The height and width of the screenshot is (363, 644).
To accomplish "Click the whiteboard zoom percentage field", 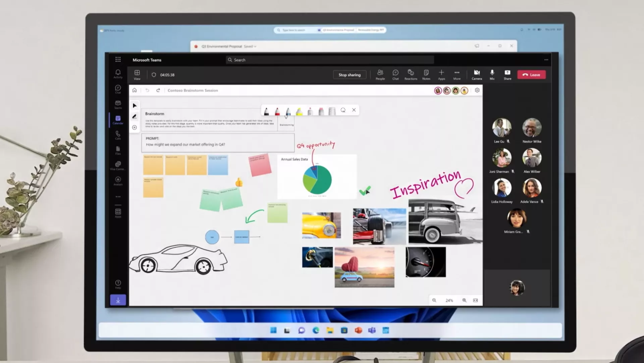I will [449, 300].
